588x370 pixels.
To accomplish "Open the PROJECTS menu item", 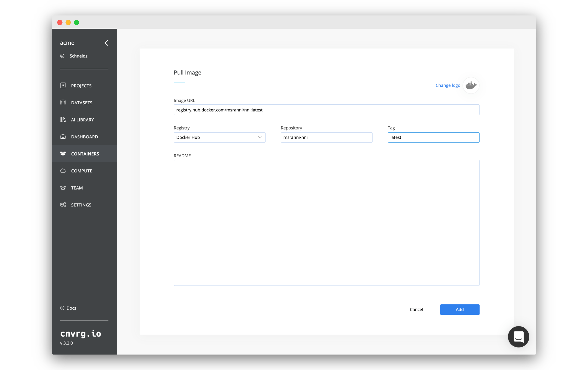I will (x=81, y=86).
